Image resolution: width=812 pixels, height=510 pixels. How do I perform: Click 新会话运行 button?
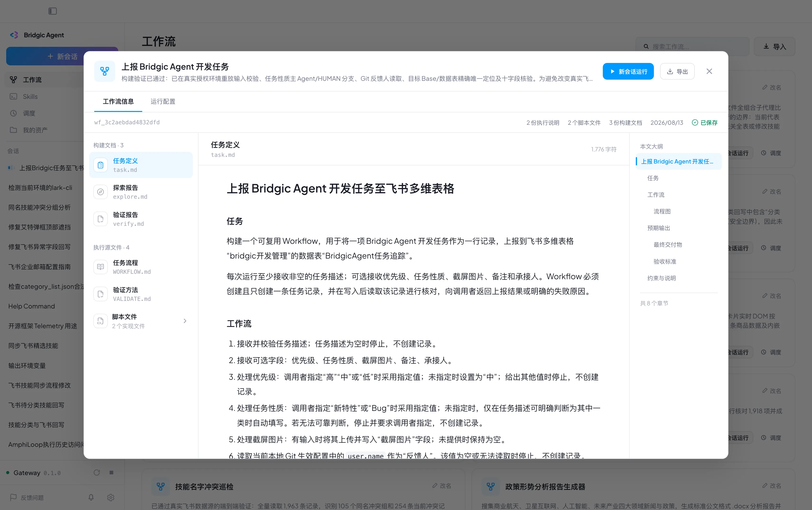[x=628, y=72]
